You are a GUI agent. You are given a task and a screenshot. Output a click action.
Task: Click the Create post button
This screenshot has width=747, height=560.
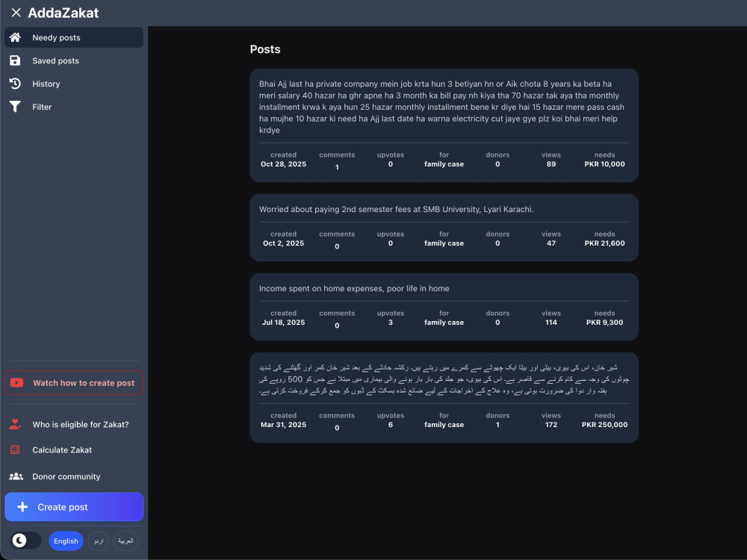click(74, 507)
